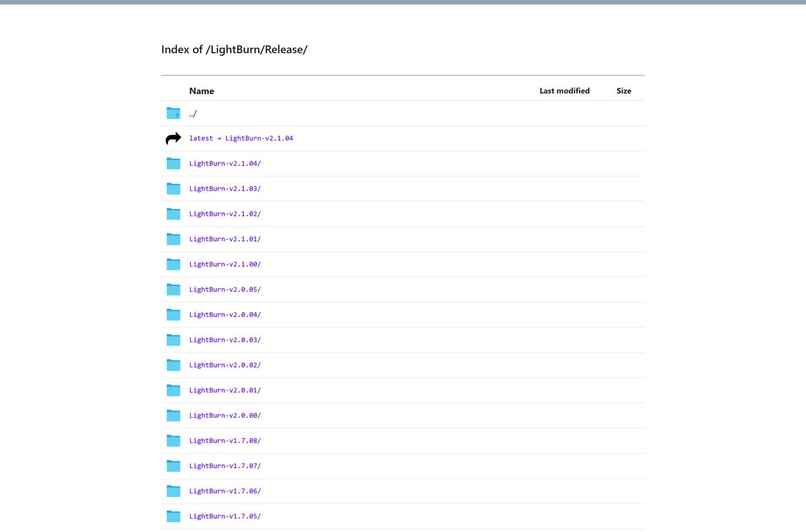
Task: Open the LightBurn-v1.7.05/ directory link
Action: 225,516
